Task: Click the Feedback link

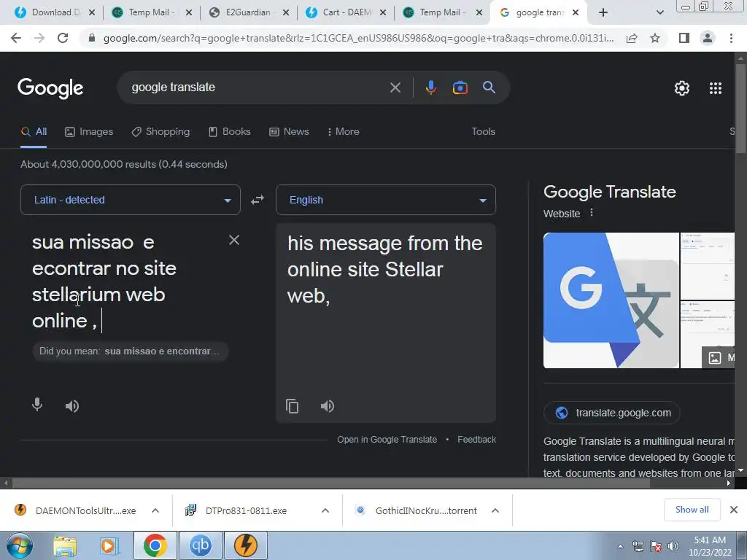Action: coord(476,440)
